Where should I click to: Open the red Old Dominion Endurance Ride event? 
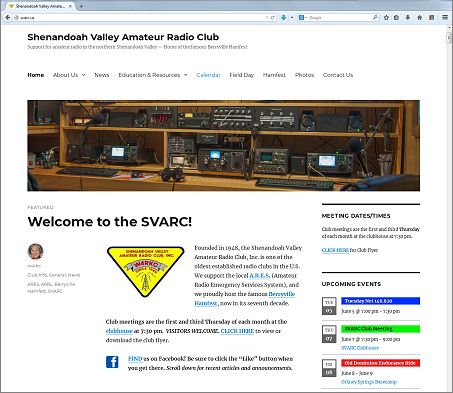tap(380, 363)
